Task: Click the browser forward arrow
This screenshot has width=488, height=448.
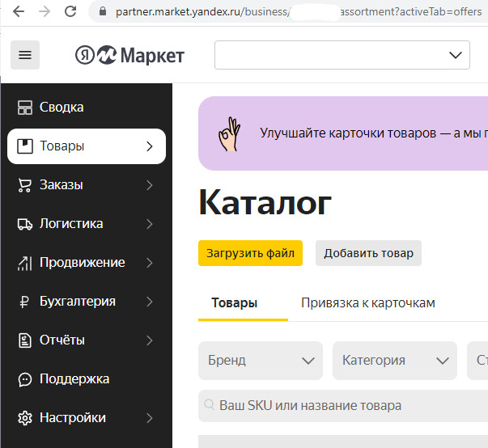Action: 45,12
